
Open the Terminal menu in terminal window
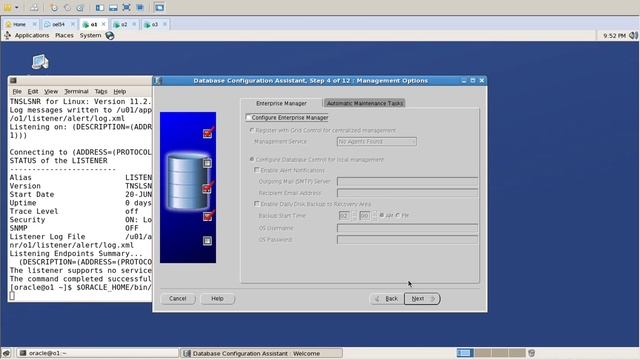tap(76, 91)
